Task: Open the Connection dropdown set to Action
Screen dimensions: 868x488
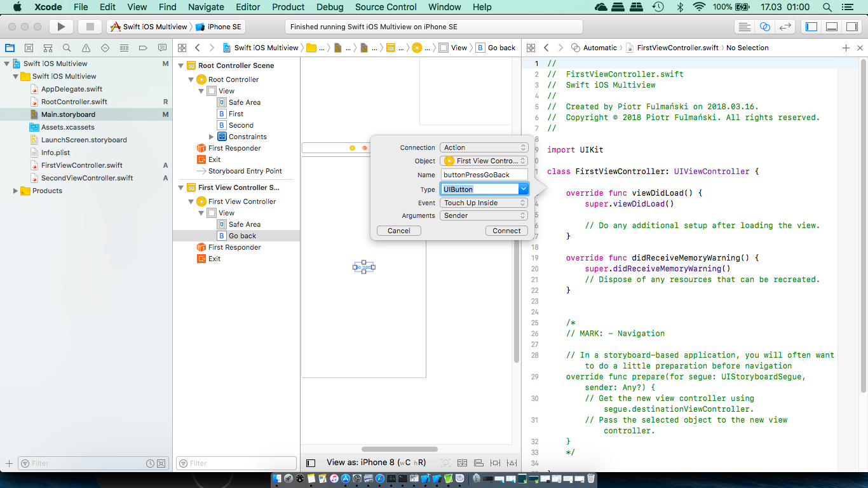Action: 484,147
